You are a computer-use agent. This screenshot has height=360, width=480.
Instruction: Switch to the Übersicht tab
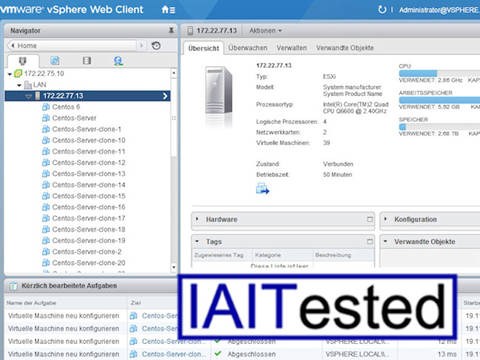204,48
